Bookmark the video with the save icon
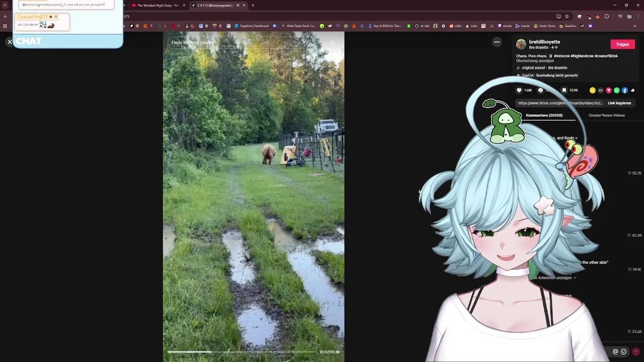The width and height of the screenshot is (644, 362). (564, 90)
